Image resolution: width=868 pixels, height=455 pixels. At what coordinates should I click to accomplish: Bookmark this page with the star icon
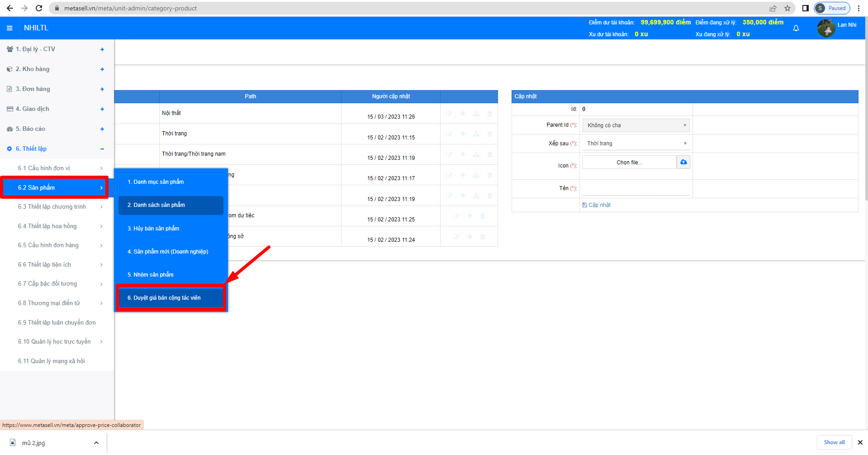point(787,8)
